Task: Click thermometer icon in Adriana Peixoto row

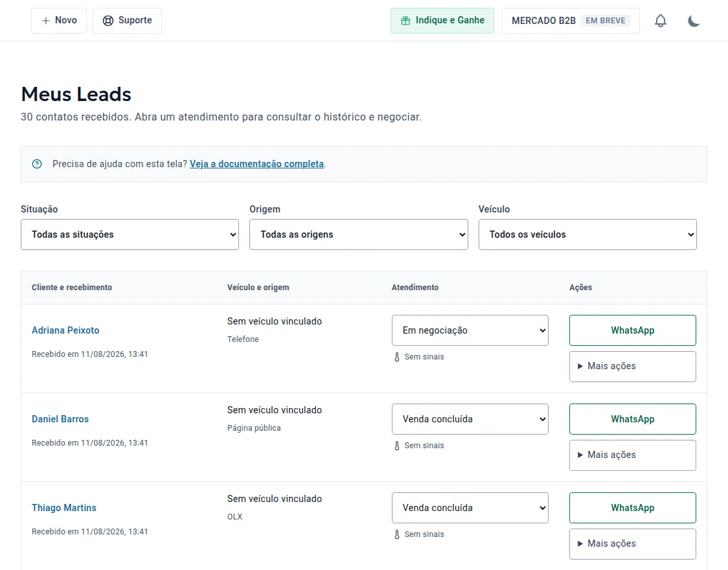Action: click(x=397, y=357)
